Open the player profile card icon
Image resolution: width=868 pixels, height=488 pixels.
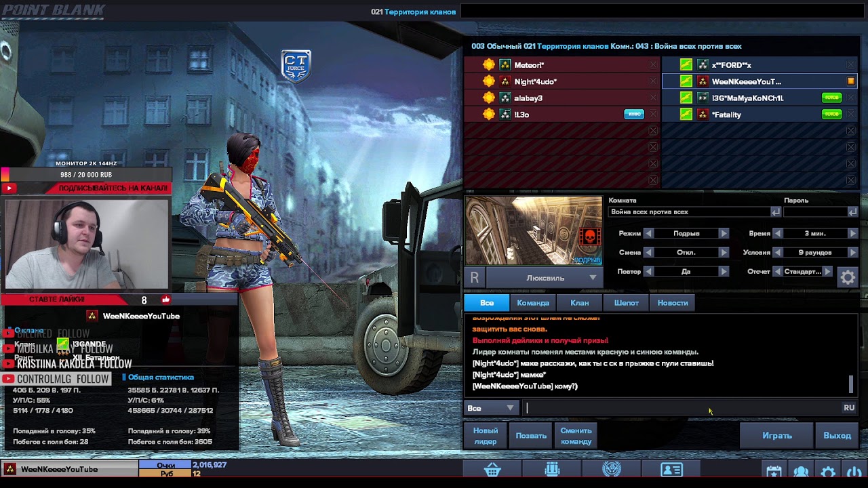(x=671, y=470)
